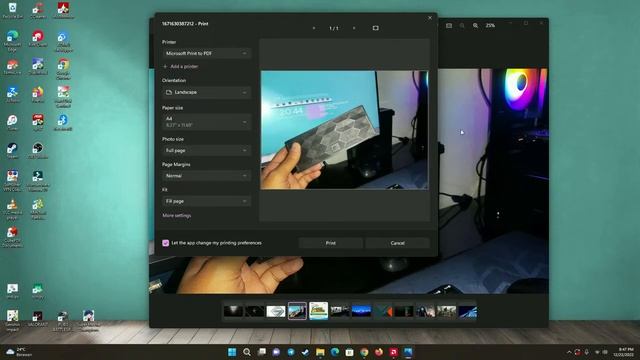The image size is (640, 360).
Task: Click the Add a printer link
Action: pos(181,66)
